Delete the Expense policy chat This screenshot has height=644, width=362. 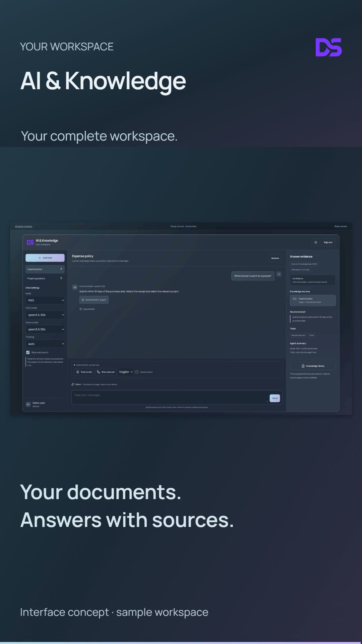(x=61, y=269)
